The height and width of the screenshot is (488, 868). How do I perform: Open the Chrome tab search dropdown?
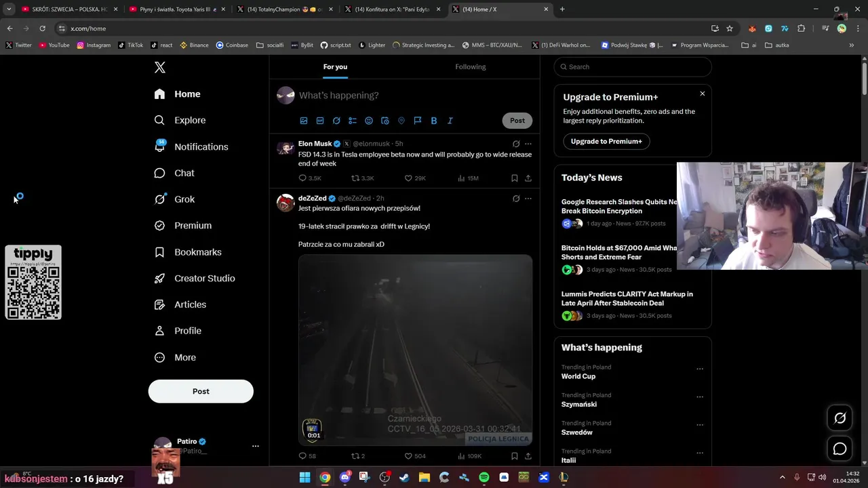coord(9,9)
